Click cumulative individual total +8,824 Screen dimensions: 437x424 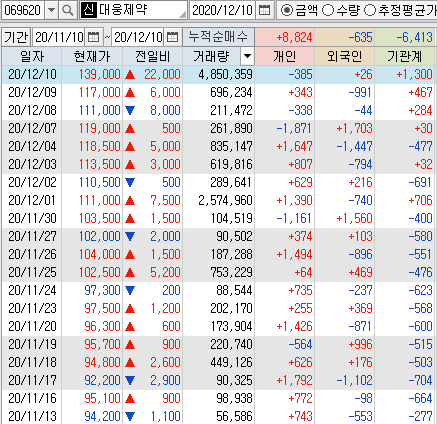coord(294,37)
